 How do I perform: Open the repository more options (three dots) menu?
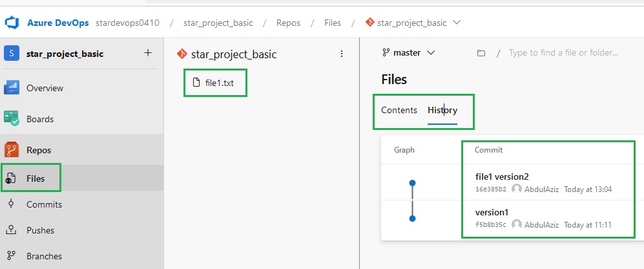pyautogui.click(x=342, y=54)
